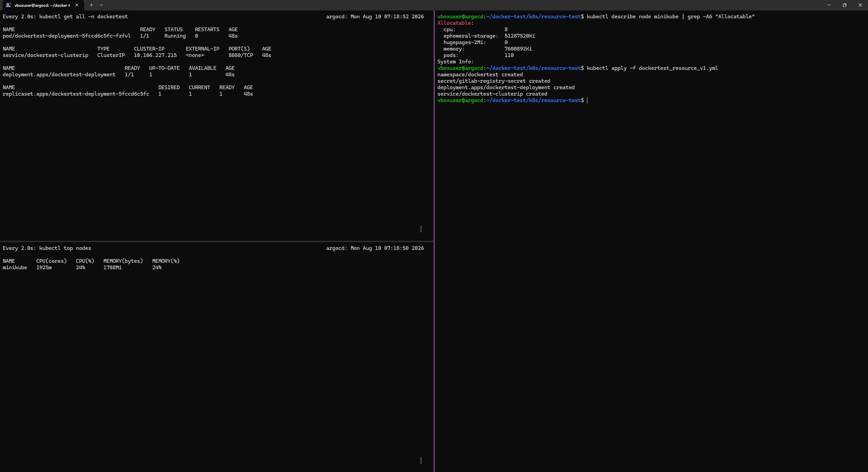Close the terminal window
Image resolution: width=868 pixels, height=472 pixels.
tap(860, 5)
